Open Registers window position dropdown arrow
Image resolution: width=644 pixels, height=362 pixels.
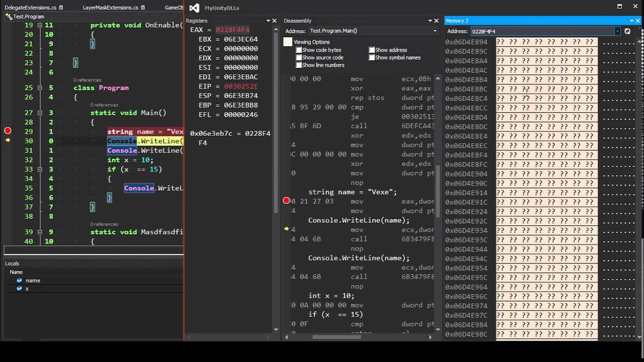(x=268, y=21)
